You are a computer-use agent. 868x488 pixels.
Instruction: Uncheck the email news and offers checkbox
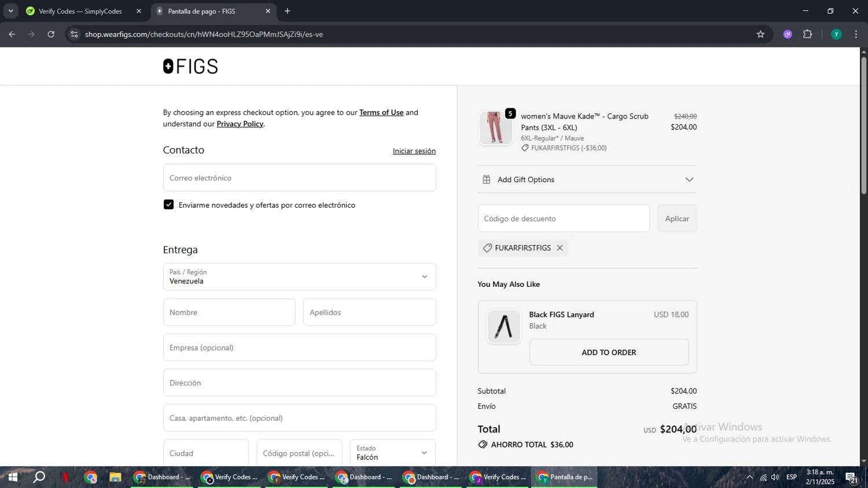click(169, 205)
